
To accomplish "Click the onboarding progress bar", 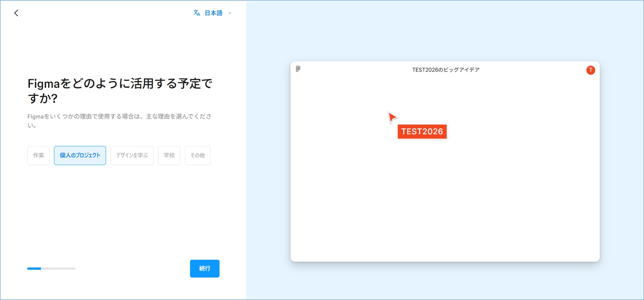I will [51, 269].
